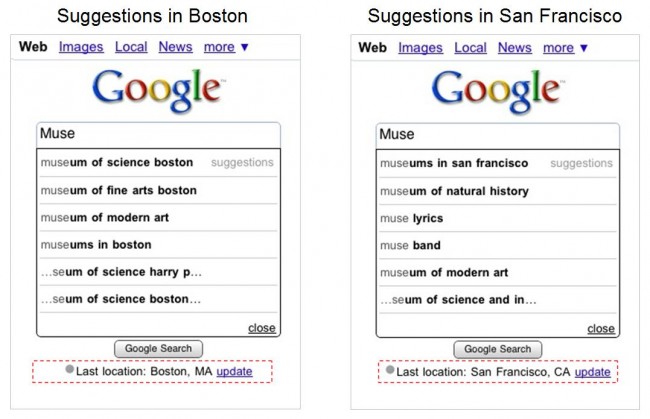Click the gray location dot beside Boston, MA
Image resolution: width=650 pixels, height=419 pixels.
pyautogui.click(x=70, y=369)
